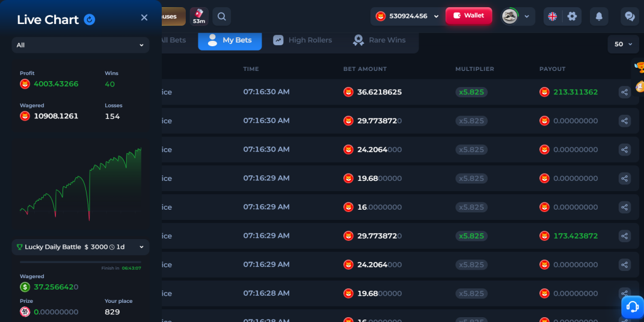Click the wagered value 10908.1261
This screenshot has height=322, width=644.
click(56, 116)
